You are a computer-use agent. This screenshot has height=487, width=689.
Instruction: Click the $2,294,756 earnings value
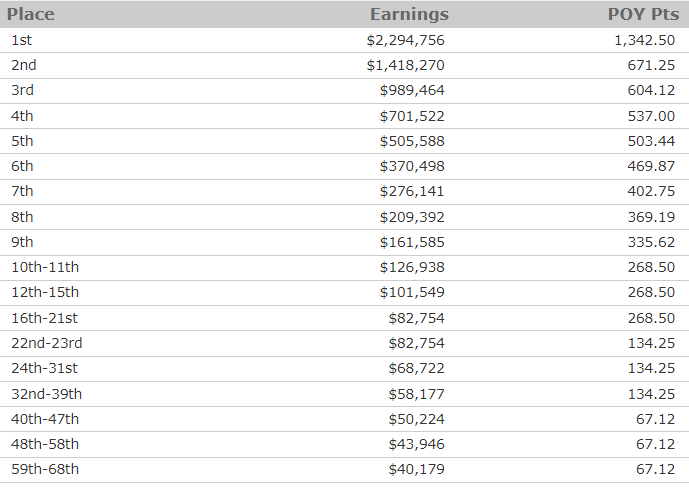click(x=405, y=40)
